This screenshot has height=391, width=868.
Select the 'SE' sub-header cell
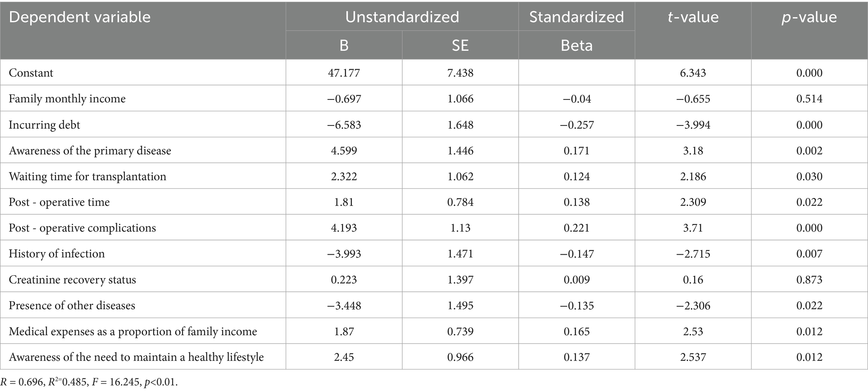coord(460,45)
